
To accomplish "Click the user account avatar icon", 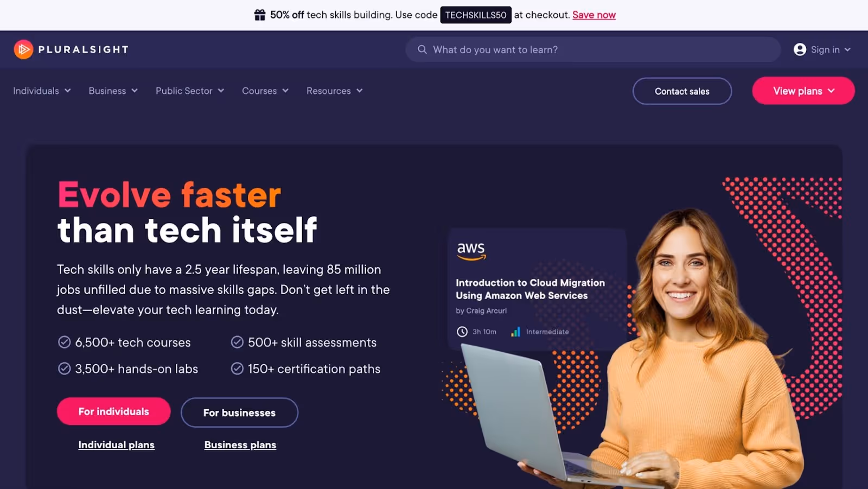I will [x=800, y=49].
